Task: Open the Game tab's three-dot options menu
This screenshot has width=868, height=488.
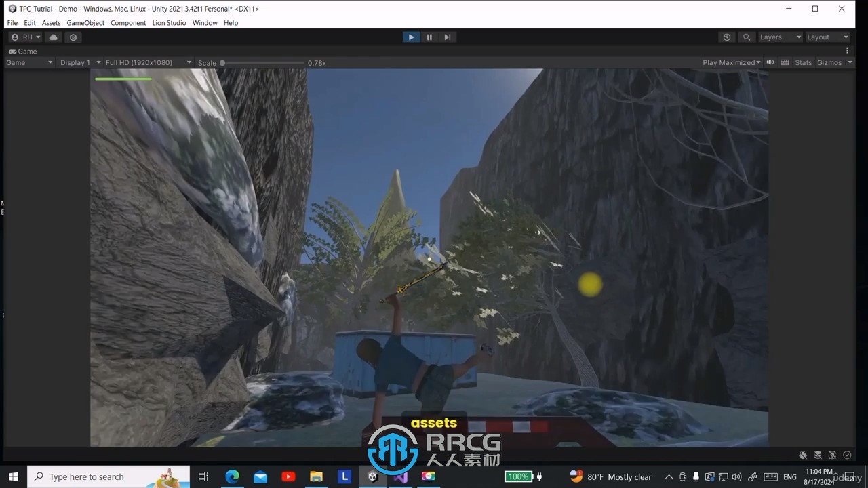Action: (847, 52)
